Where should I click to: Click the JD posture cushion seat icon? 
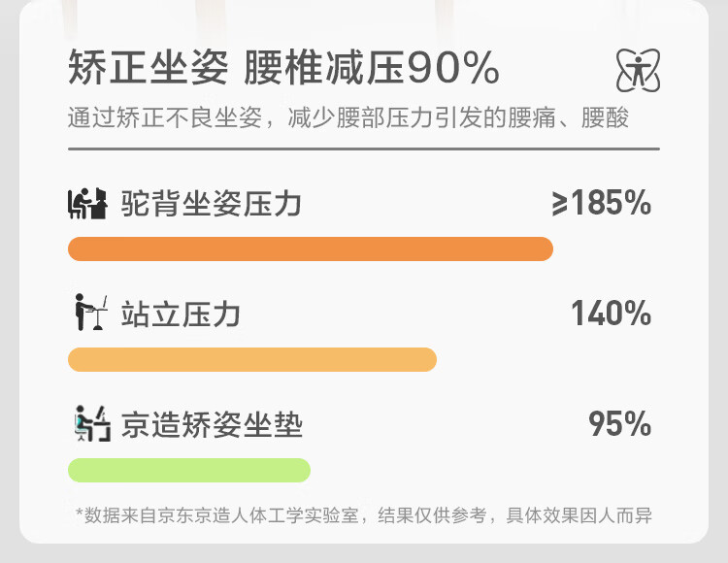click(x=92, y=423)
